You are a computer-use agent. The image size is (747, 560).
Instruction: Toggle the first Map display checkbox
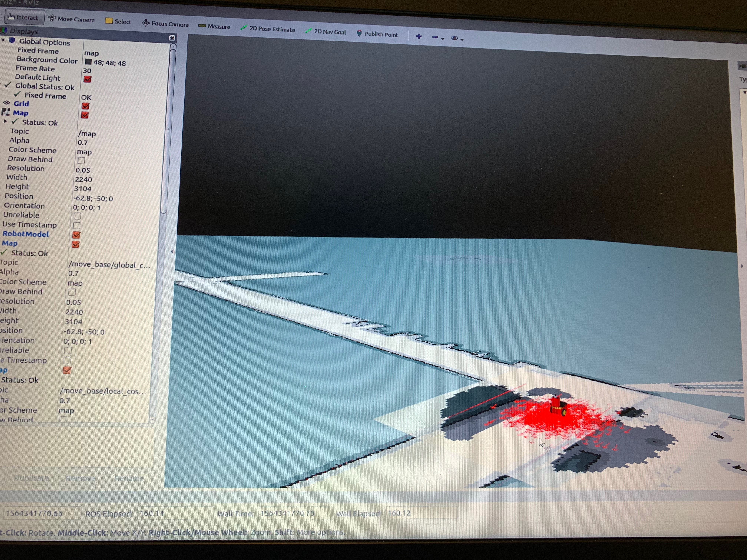(x=85, y=115)
